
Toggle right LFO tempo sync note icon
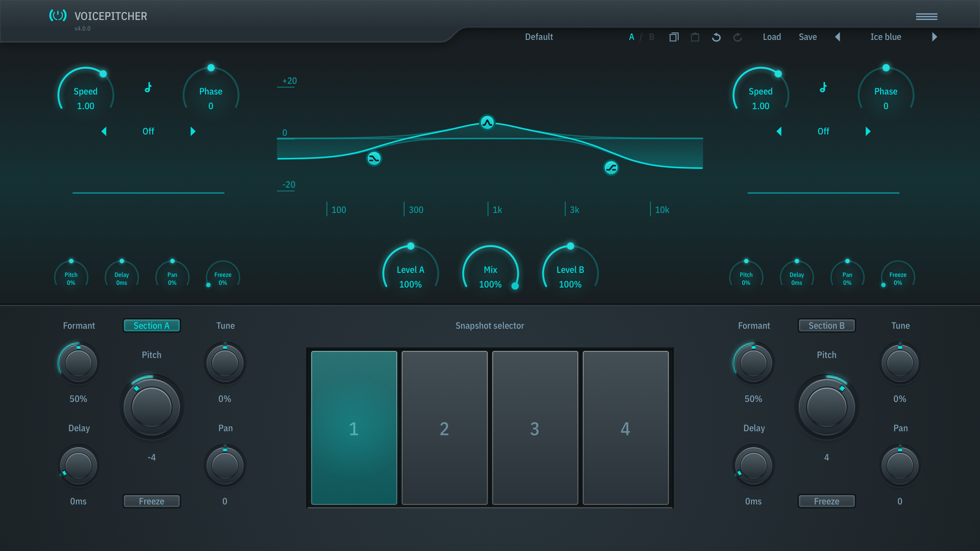click(x=823, y=87)
